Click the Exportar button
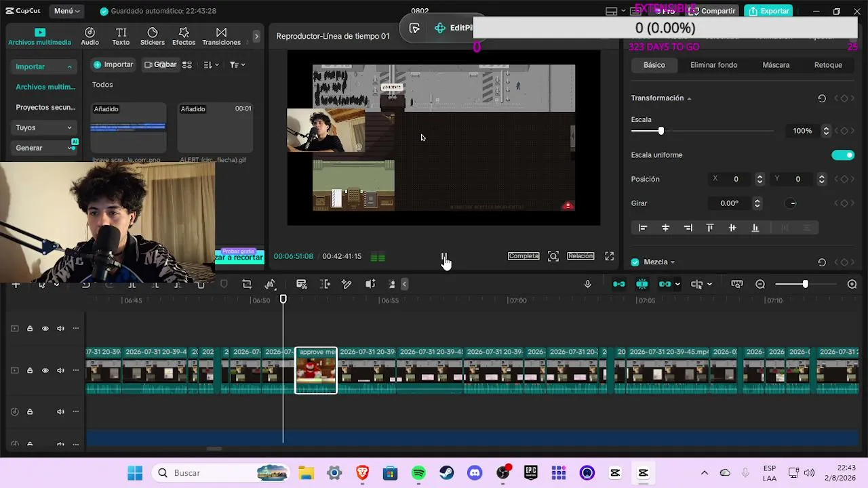868x488 pixels. coord(769,11)
